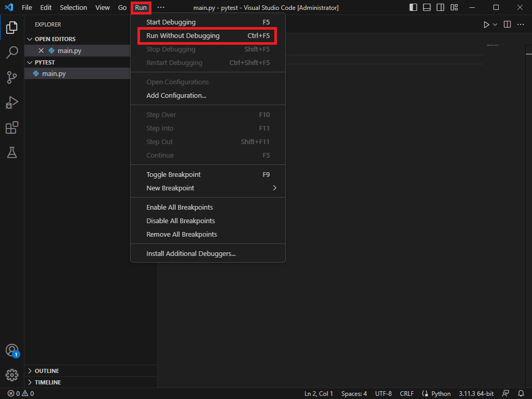Open run options dropdown beside play button
The image size is (532, 399).
(x=495, y=24)
